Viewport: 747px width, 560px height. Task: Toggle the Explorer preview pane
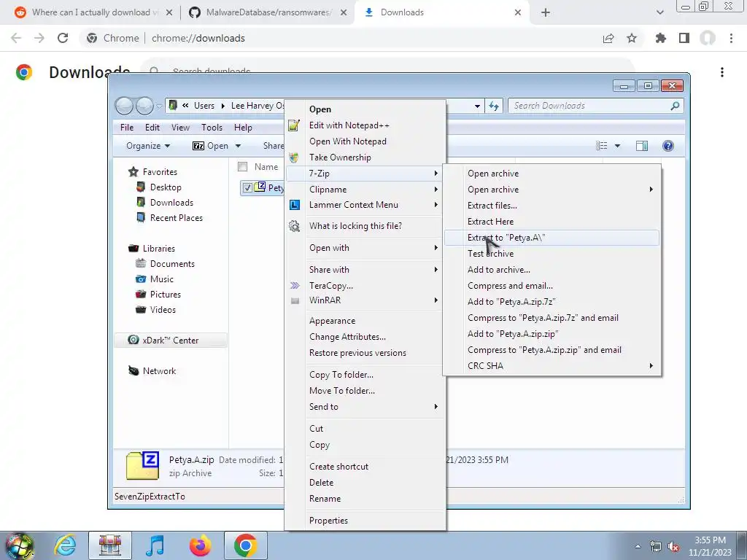642,146
